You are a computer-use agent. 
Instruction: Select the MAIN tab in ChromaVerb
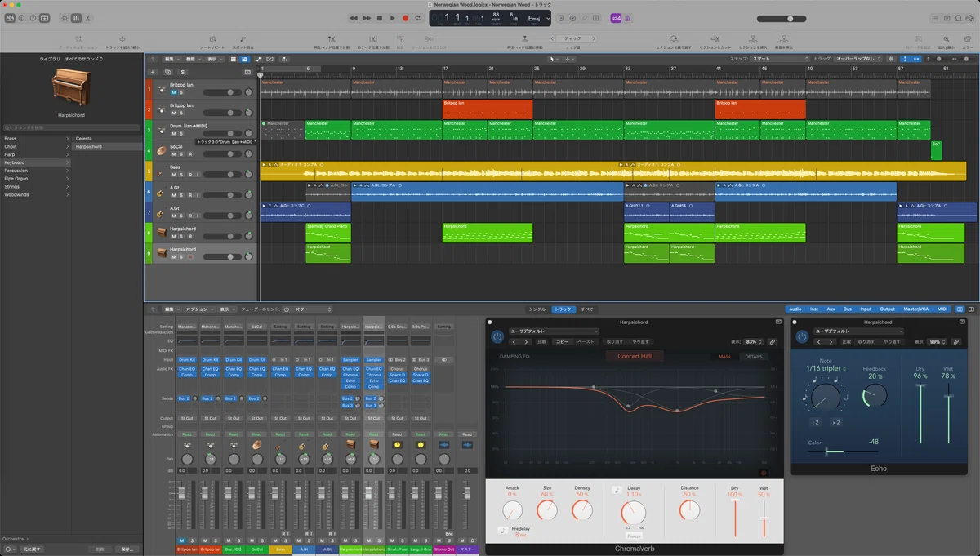click(x=724, y=357)
